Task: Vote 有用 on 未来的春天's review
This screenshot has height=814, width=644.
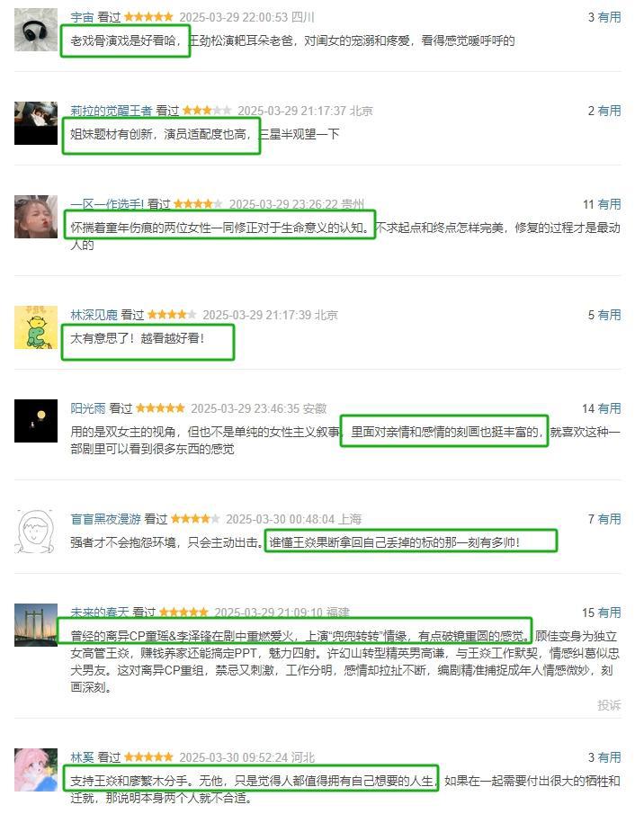Action: 609,612
